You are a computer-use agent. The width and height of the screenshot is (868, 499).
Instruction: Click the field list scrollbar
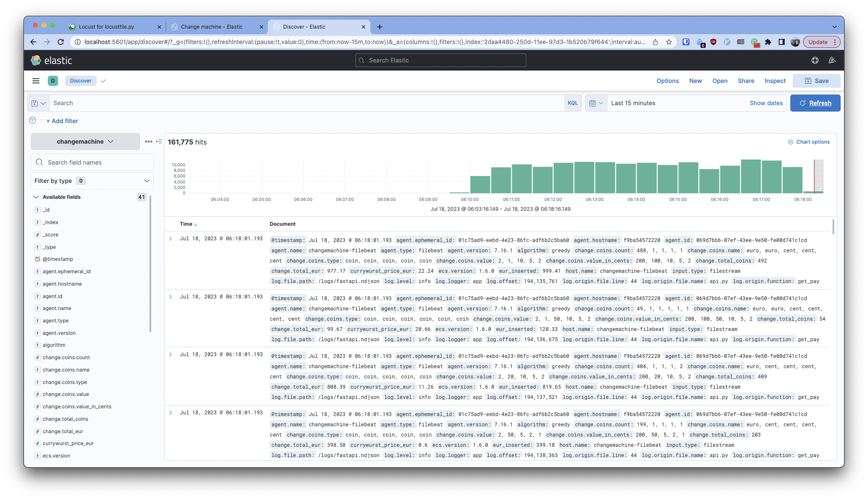click(150, 264)
